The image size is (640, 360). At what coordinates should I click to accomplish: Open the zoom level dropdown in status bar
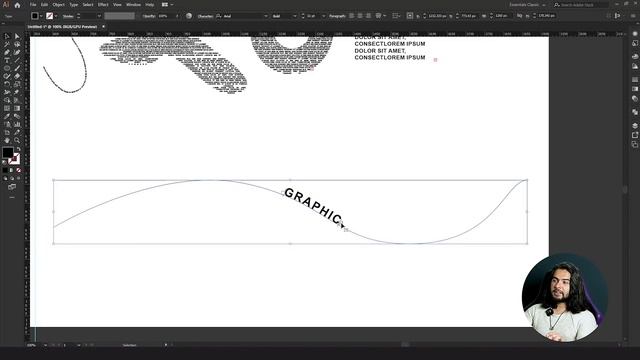coord(45,345)
